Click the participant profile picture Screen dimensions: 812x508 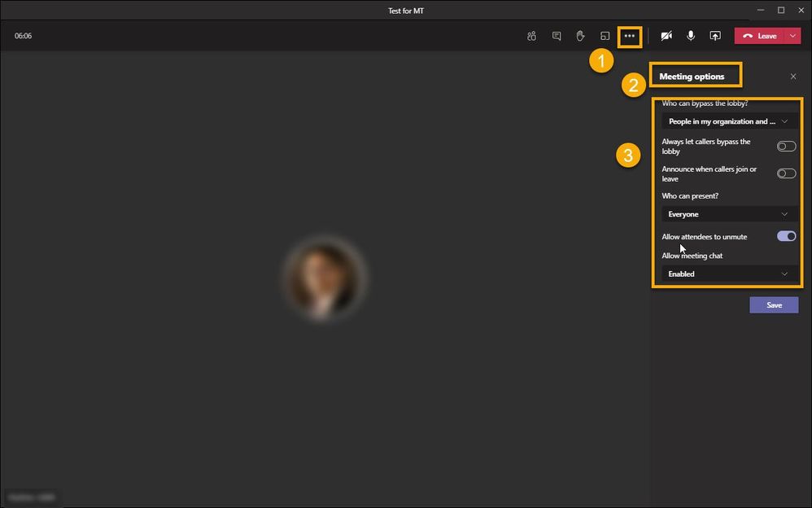[325, 278]
